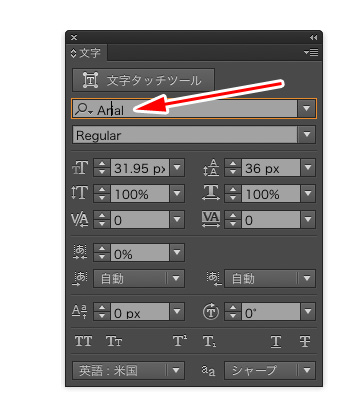364x407 pixels.
Task: Click the character rotation icon
Action: pos(211,312)
